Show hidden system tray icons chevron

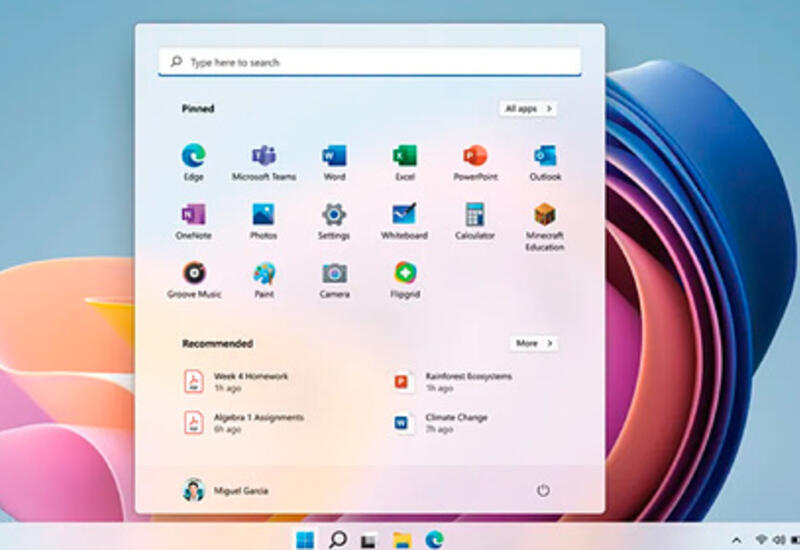point(736,540)
